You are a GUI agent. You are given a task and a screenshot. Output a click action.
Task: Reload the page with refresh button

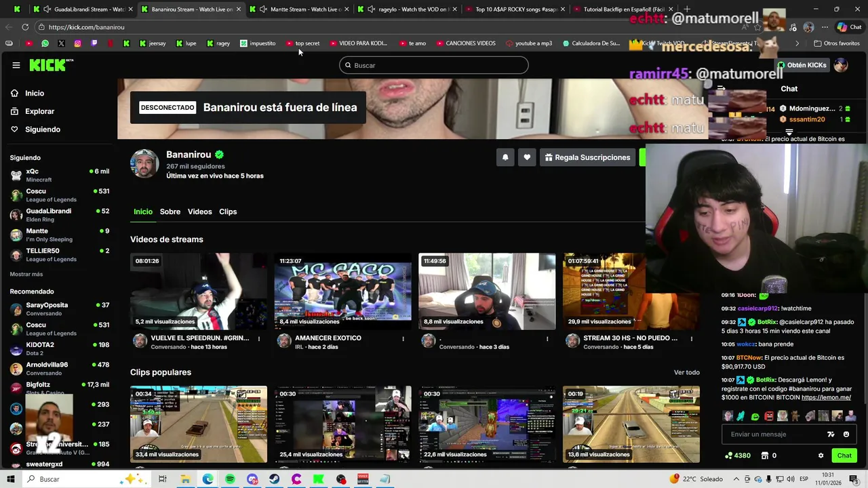(x=25, y=27)
